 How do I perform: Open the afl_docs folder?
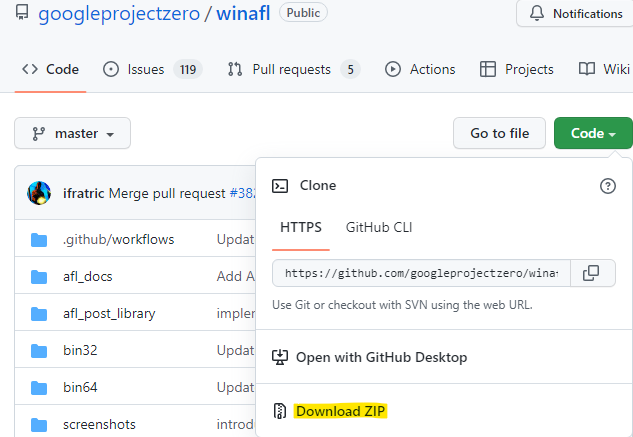(x=88, y=277)
